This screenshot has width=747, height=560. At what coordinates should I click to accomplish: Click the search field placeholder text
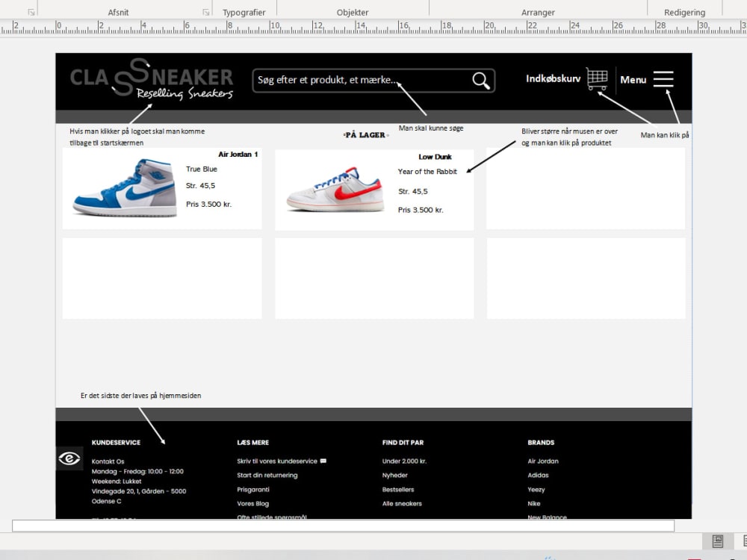click(327, 80)
